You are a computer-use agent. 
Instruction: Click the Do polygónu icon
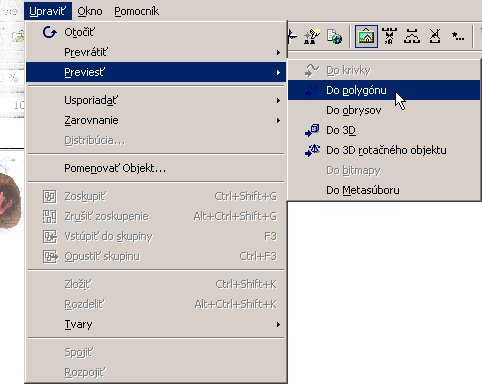pos(312,90)
